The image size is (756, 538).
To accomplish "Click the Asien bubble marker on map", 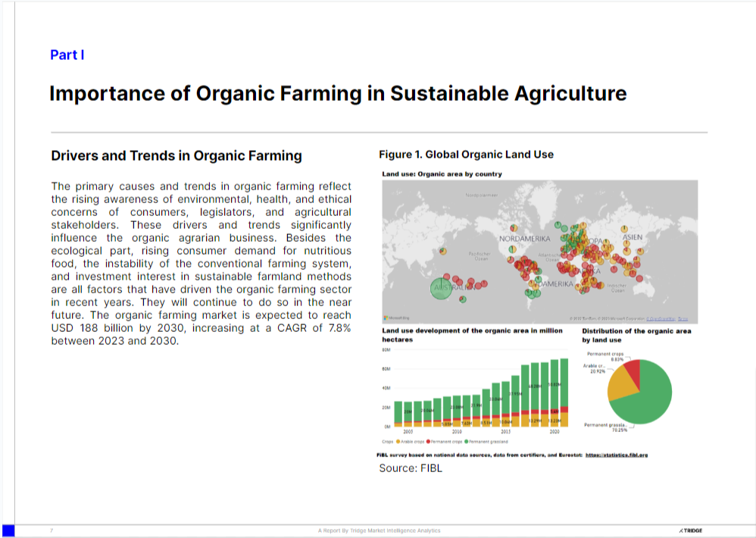I will [623, 227].
